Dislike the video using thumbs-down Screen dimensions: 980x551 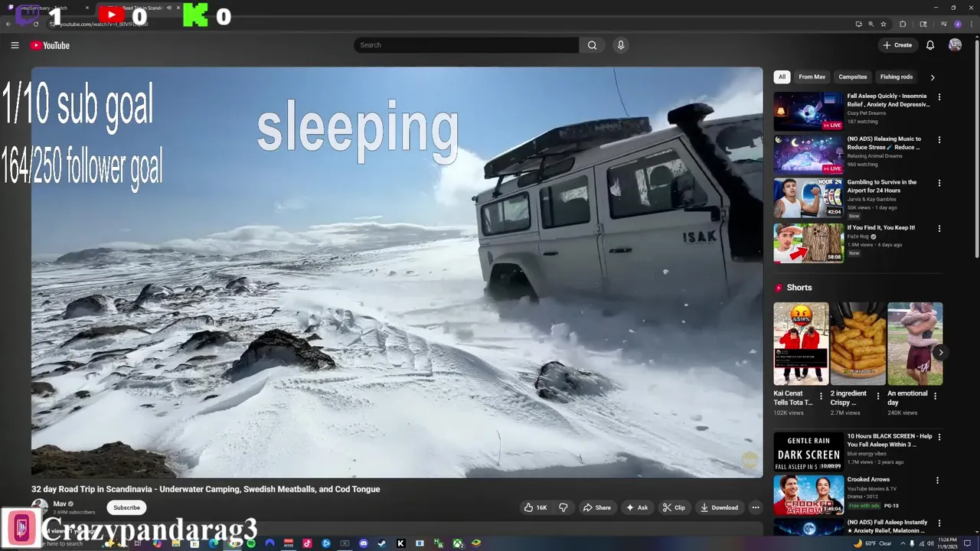[x=563, y=507]
